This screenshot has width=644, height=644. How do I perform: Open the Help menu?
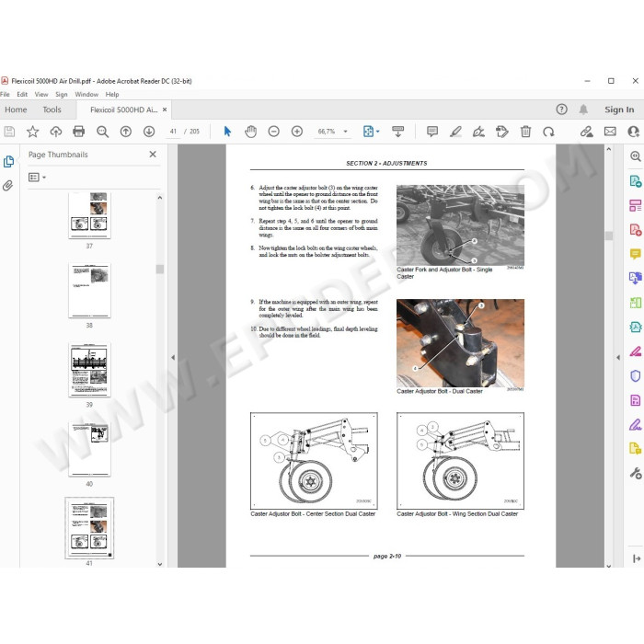(x=112, y=95)
